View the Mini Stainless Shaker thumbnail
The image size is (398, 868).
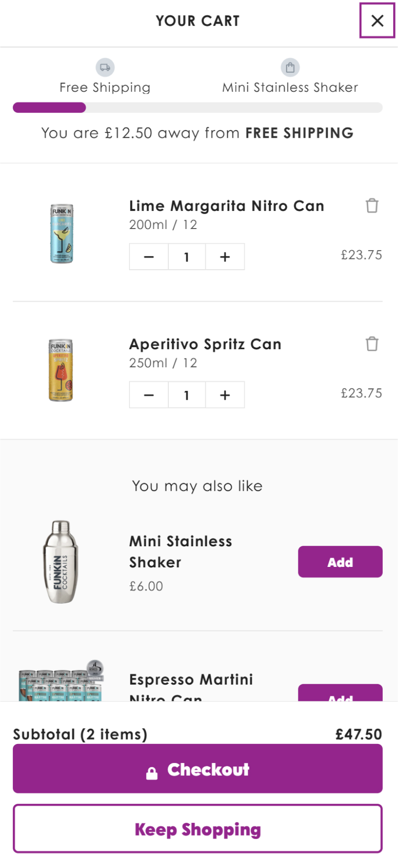pyautogui.click(x=61, y=562)
